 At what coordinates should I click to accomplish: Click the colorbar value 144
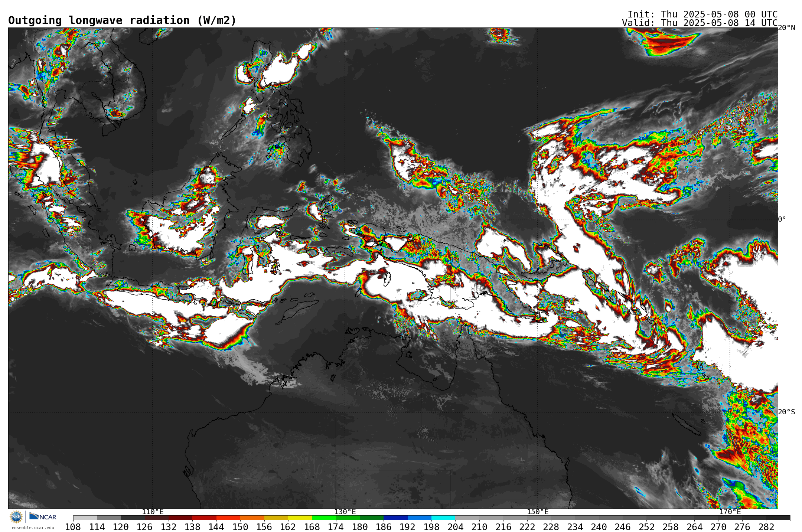pyautogui.click(x=216, y=527)
